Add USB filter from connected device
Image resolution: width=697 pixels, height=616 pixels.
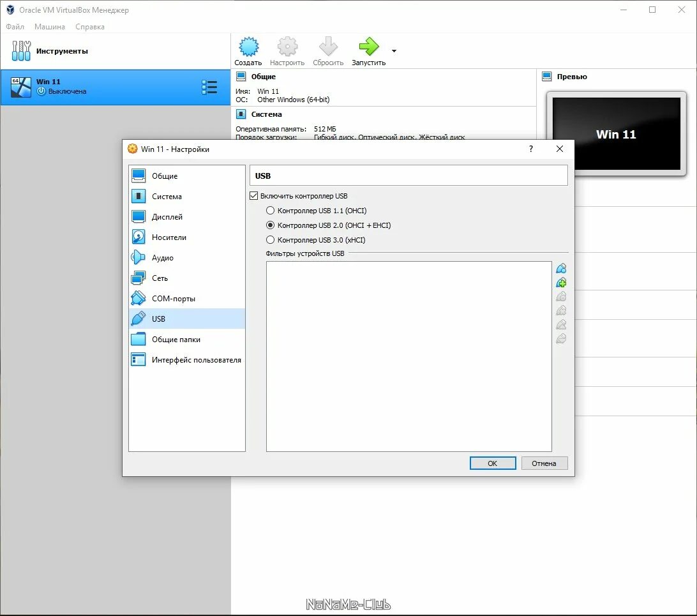pyautogui.click(x=562, y=283)
